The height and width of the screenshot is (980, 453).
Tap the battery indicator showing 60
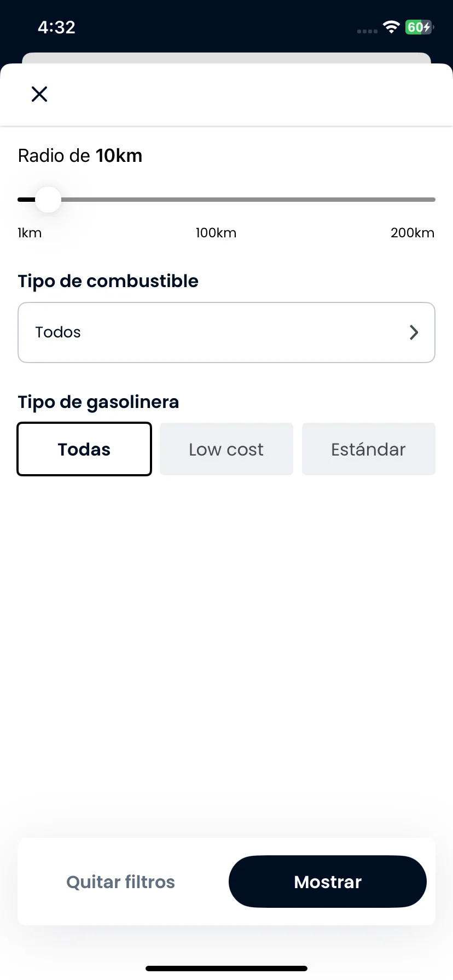point(420,27)
